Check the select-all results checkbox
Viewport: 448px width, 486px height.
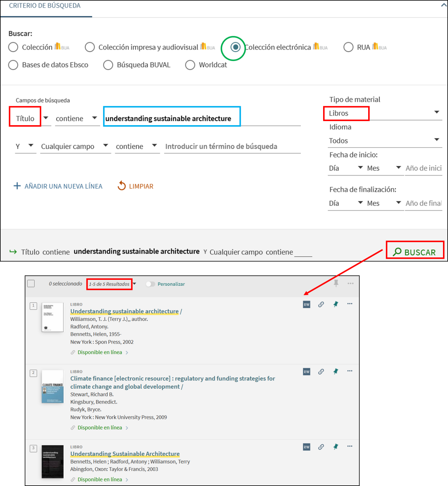click(31, 284)
